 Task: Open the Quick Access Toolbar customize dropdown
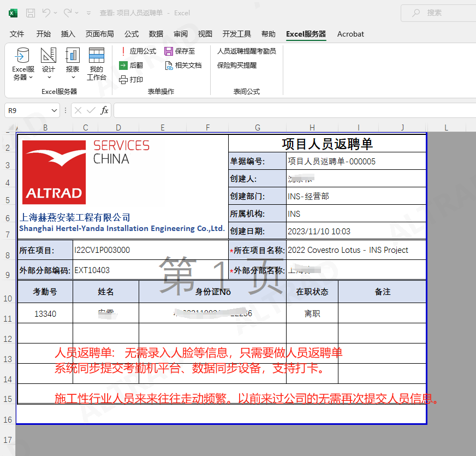tap(89, 13)
